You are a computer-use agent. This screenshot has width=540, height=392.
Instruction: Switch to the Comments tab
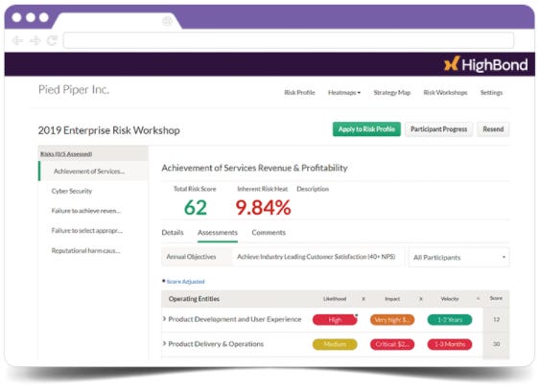(269, 233)
